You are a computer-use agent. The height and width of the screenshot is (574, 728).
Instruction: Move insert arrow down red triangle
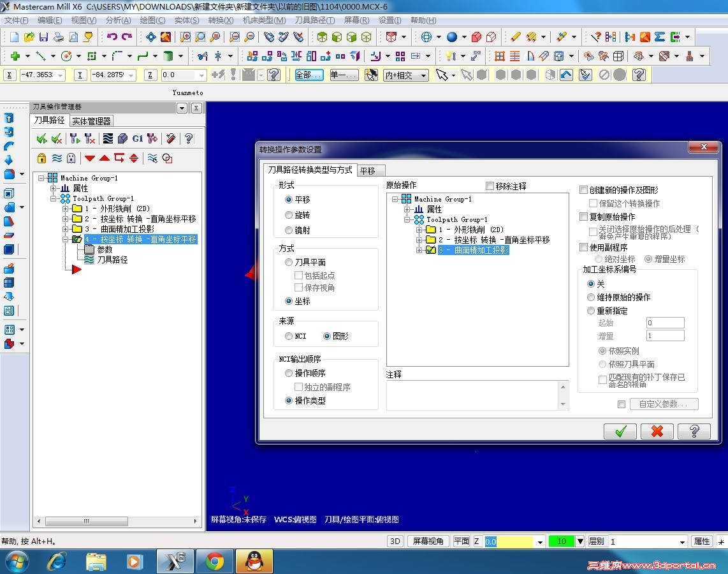click(90, 158)
